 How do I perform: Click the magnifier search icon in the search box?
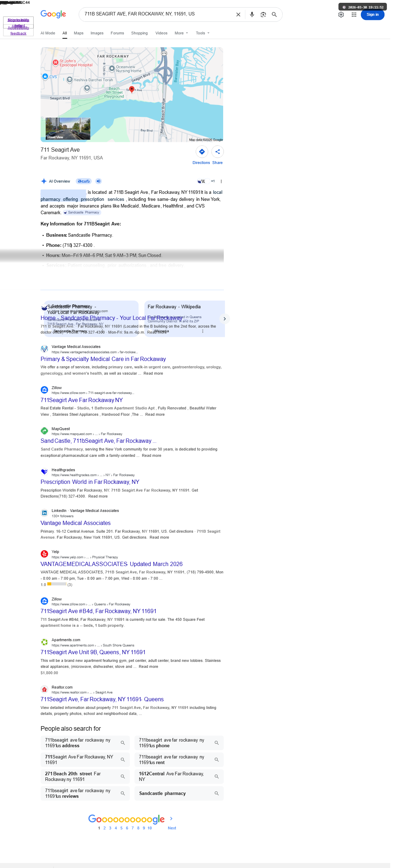pyautogui.click(x=274, y=14)
